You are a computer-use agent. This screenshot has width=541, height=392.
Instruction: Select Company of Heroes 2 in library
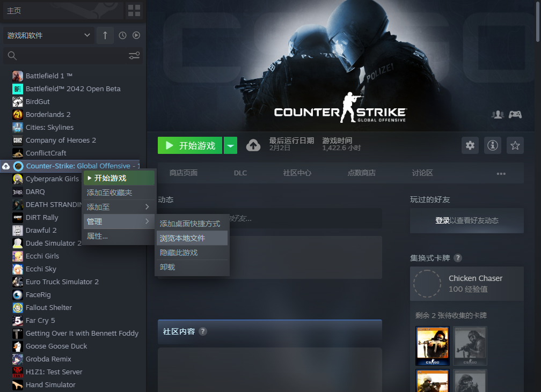[61, 140]
